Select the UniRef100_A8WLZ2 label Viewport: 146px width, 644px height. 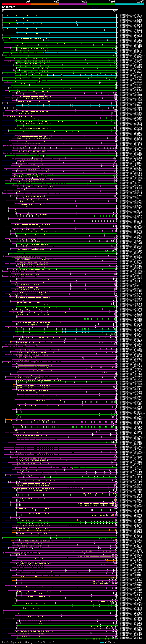(x=131, y=301)
